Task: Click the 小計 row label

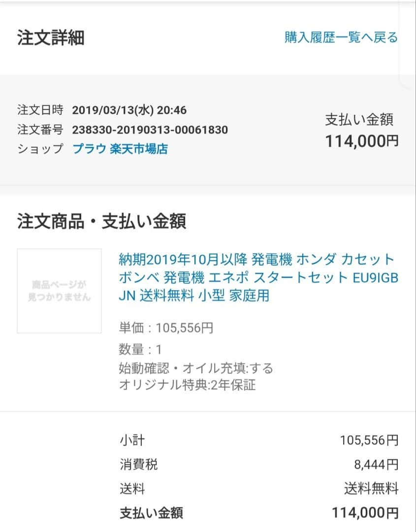Action: pos(132,440)
